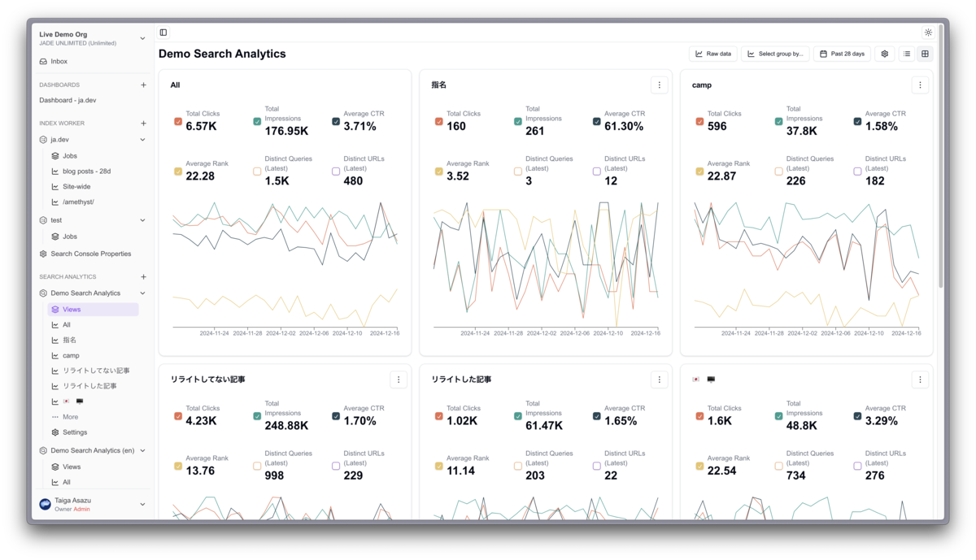The height and width of the screenshot is (560, 976).
Task: Toggle Total Impressions in リライトした記事 card
Action: point(518,416)
